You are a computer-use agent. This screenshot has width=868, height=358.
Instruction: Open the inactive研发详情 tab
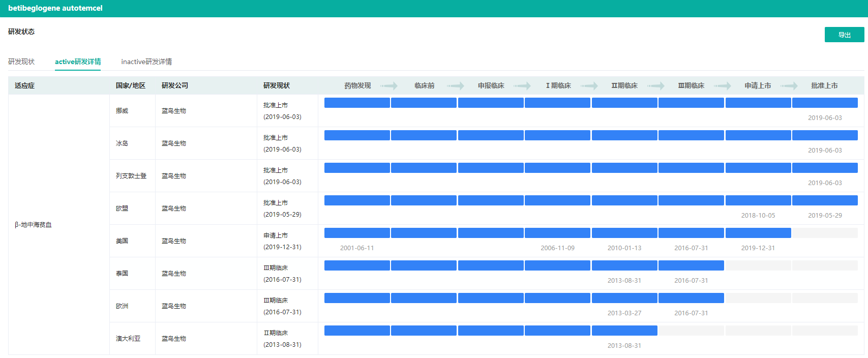146,62
